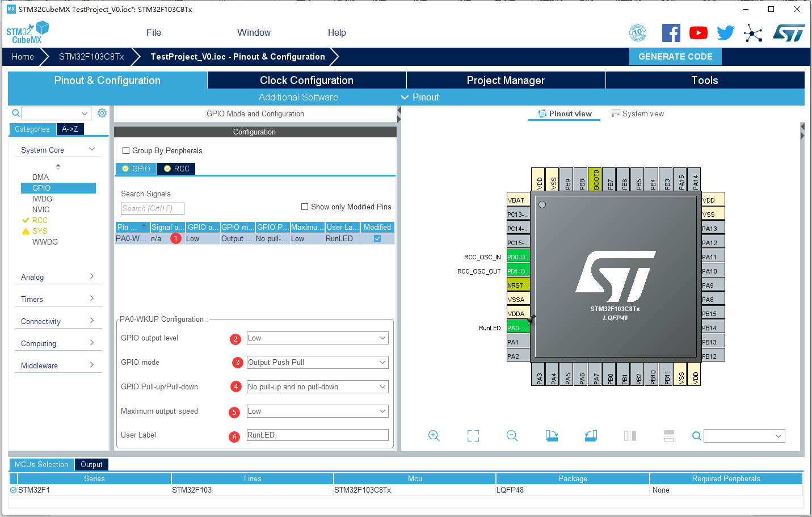
Task: Click the GENERATE CODE button
Action: click(675, 57)
